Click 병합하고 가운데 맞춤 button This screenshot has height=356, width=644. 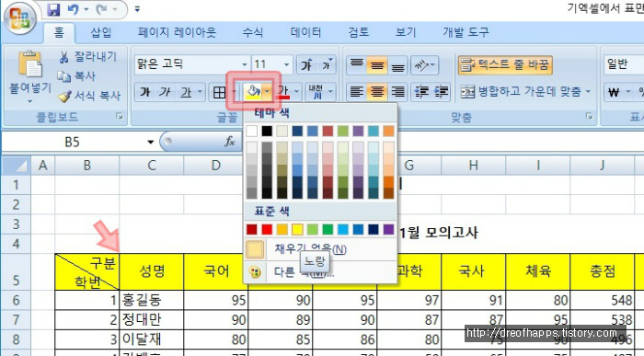521,92
